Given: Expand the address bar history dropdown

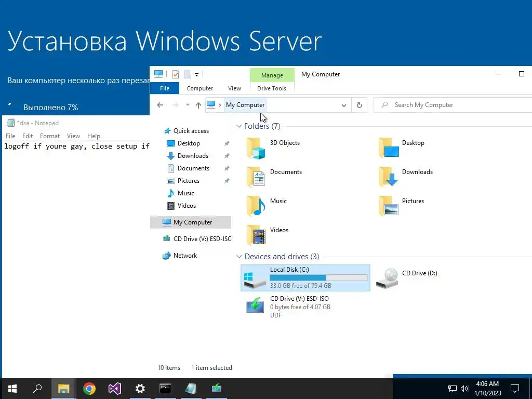Looking at the screenshot, I should 344,105.
